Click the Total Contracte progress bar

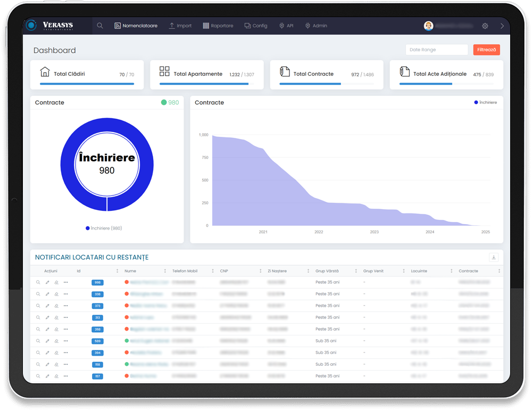327,84
